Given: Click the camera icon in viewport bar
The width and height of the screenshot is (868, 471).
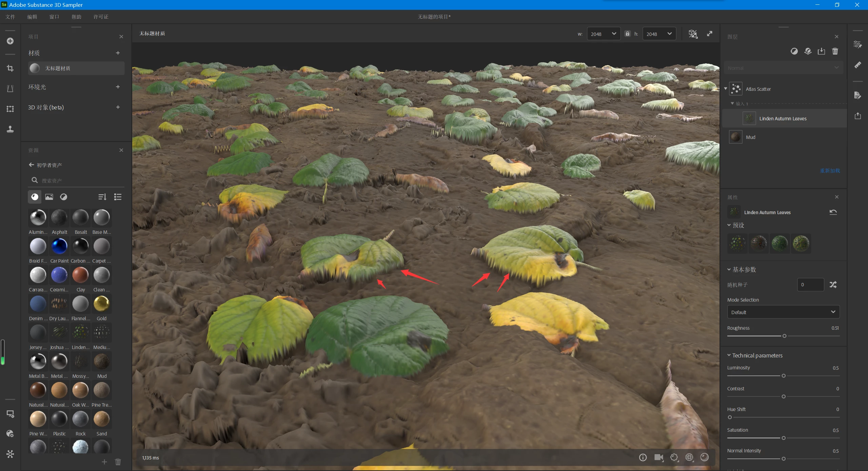Looking at the screenshot, I should [658, 457].
